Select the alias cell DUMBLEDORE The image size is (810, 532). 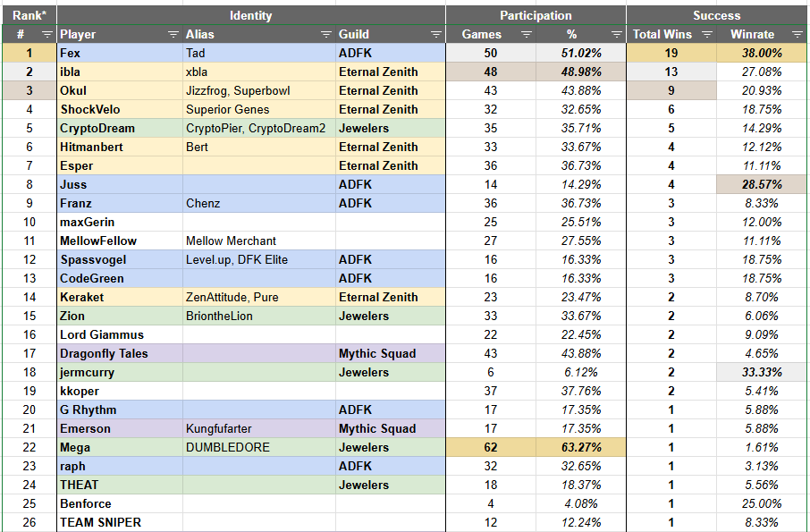coord(259,447)
